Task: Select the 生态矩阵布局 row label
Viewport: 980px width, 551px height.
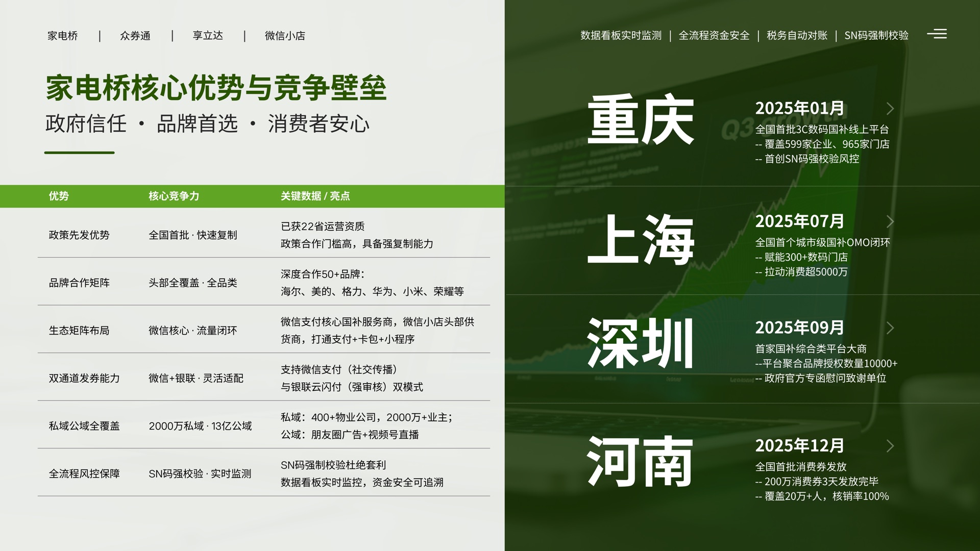Action: (x=79, y=331)
